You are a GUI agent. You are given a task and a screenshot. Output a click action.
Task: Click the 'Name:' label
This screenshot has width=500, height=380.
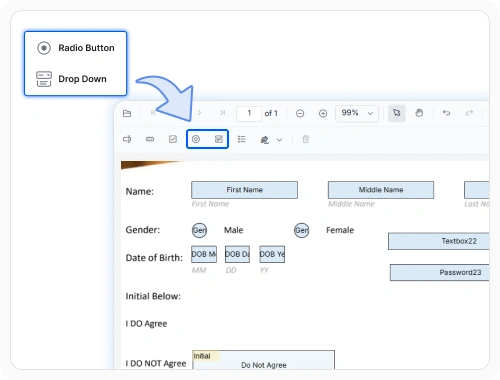tap(140, 192)
